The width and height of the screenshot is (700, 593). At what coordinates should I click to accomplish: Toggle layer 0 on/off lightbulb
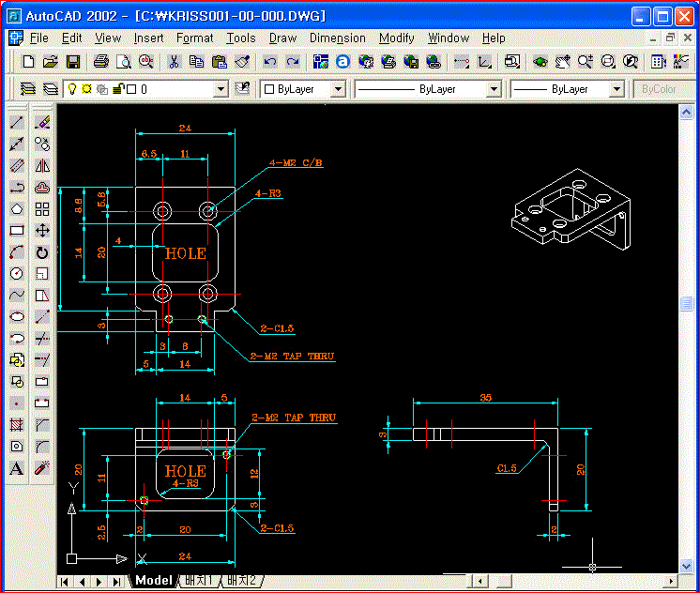(x=70, y=89)
